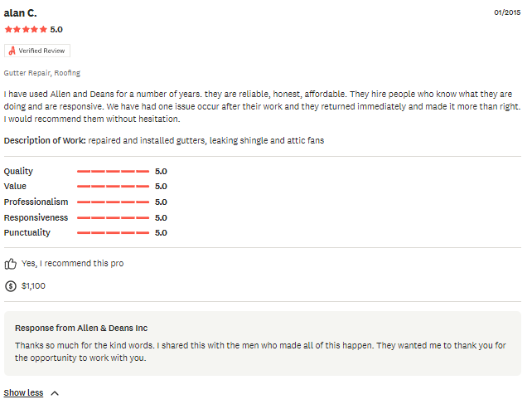Click 'Yes, I recommend this pro' text
This screenshot has height=409, width=532.
tap(73, 263)
